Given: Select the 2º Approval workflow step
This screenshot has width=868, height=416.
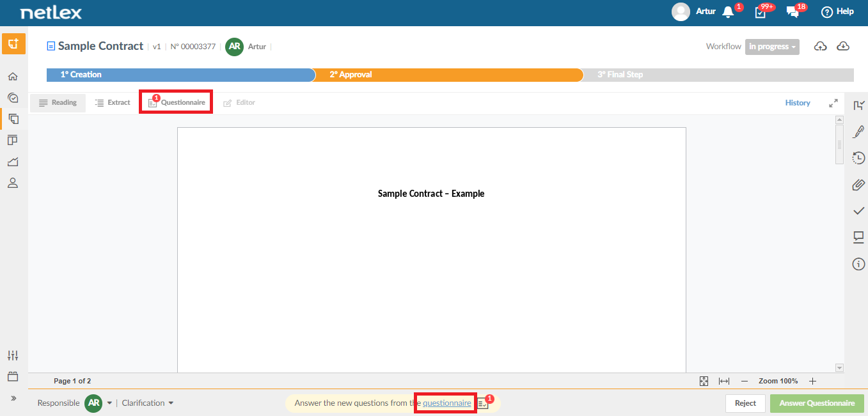Looking at the screenshot, I should (x=449, y=75).
